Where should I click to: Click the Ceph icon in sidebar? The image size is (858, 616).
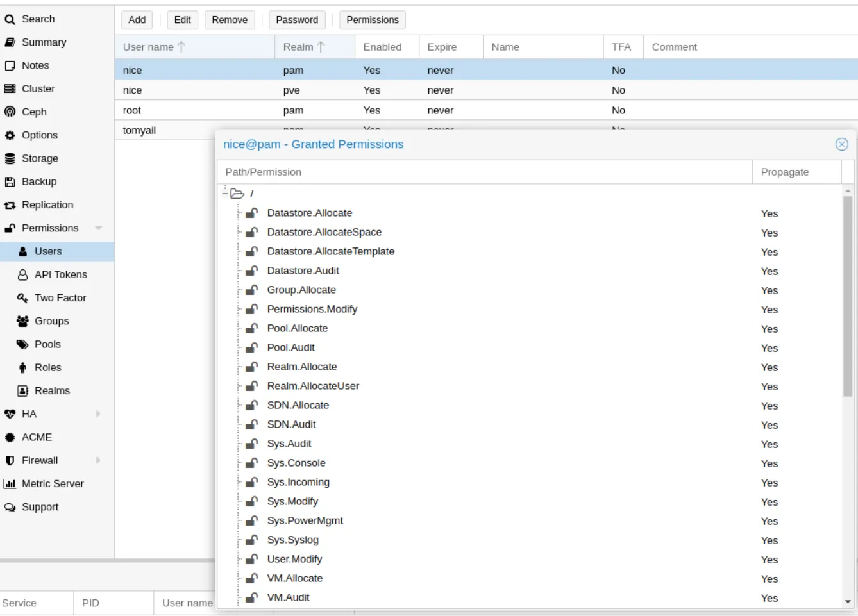point(10,112)
